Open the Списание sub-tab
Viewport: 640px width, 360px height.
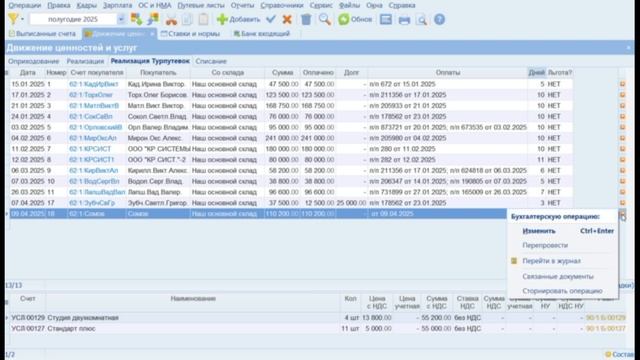(211, 61)
